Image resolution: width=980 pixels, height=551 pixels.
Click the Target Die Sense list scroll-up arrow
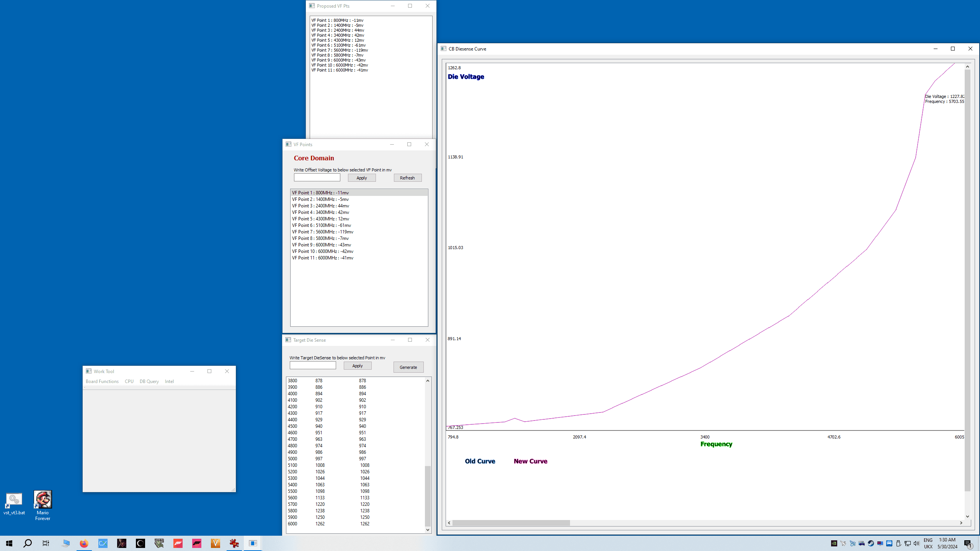pyautogui.click(x=428, y=381)
